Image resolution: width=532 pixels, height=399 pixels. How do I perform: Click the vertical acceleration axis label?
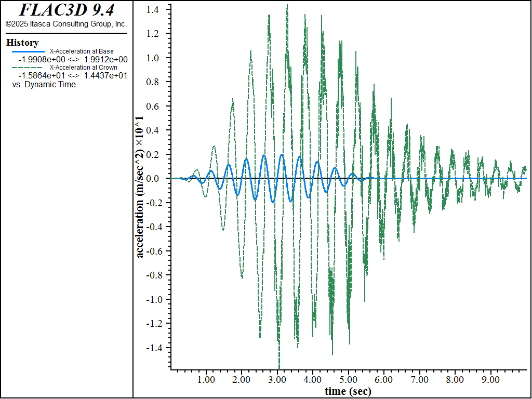(140, 187)
